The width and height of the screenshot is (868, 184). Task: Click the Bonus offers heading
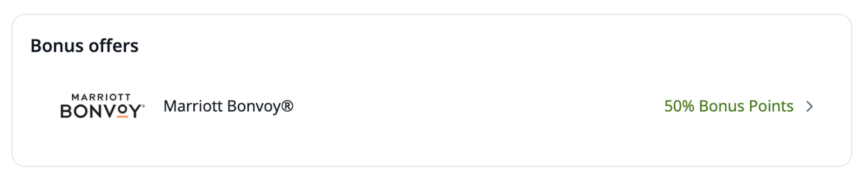click(84, 46)
